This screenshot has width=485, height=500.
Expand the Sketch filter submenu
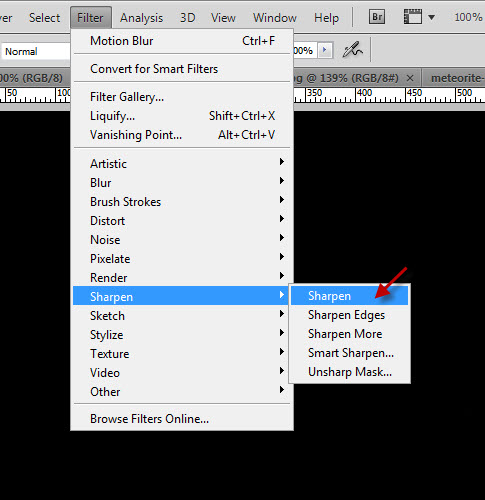click(x=182, y=316)
